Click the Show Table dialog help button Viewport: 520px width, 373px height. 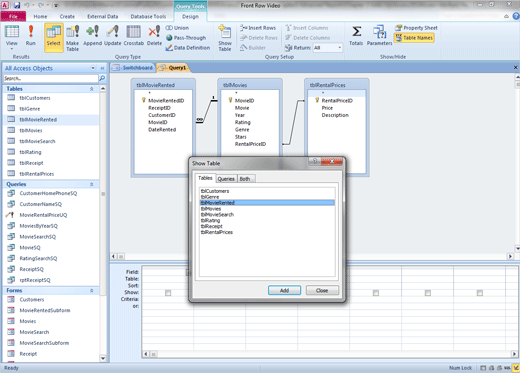315,161
